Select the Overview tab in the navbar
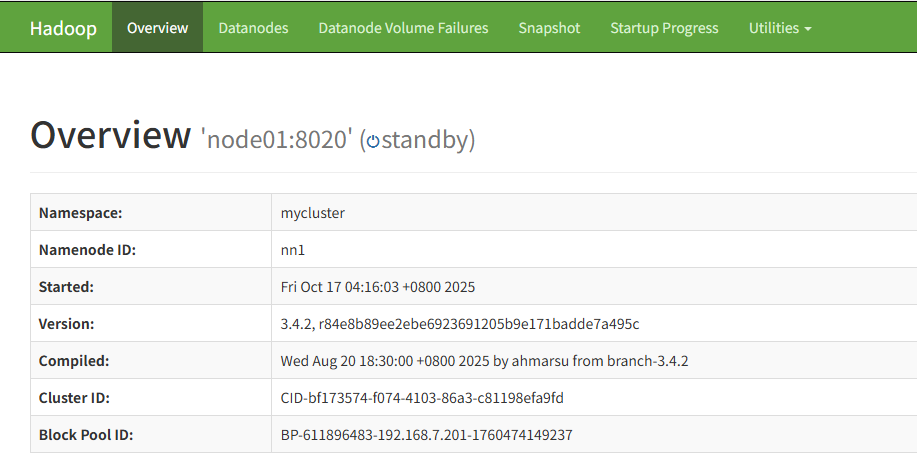This screenshot has height=460, width=917. (157, 28)
